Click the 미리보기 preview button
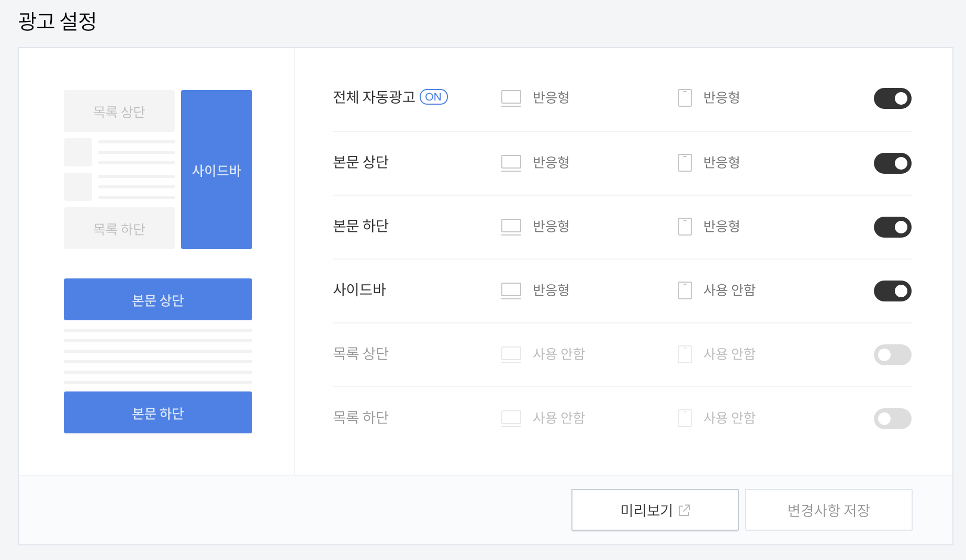 point(655,510)
